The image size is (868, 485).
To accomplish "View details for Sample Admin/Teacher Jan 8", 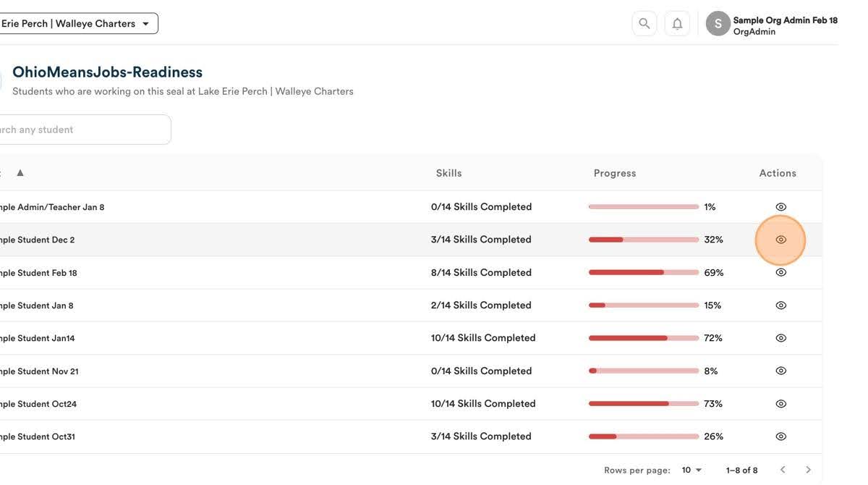I will 780,207.
